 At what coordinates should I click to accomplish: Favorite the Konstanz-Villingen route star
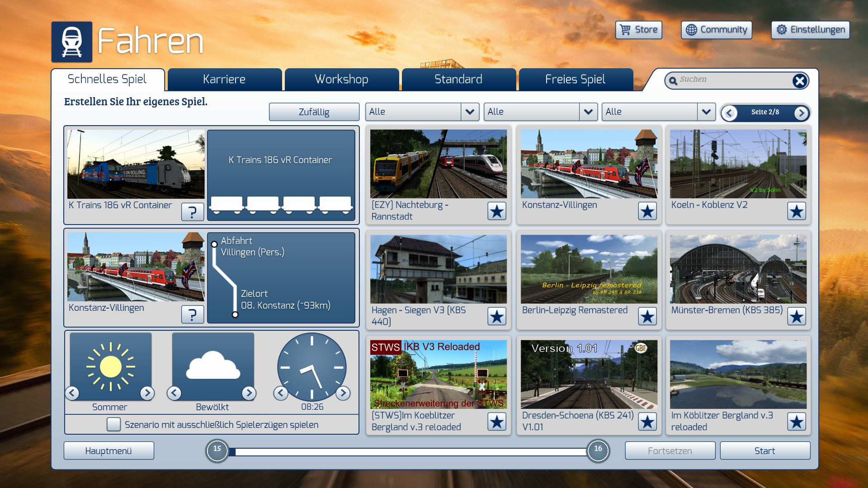[x=647, y=211]
